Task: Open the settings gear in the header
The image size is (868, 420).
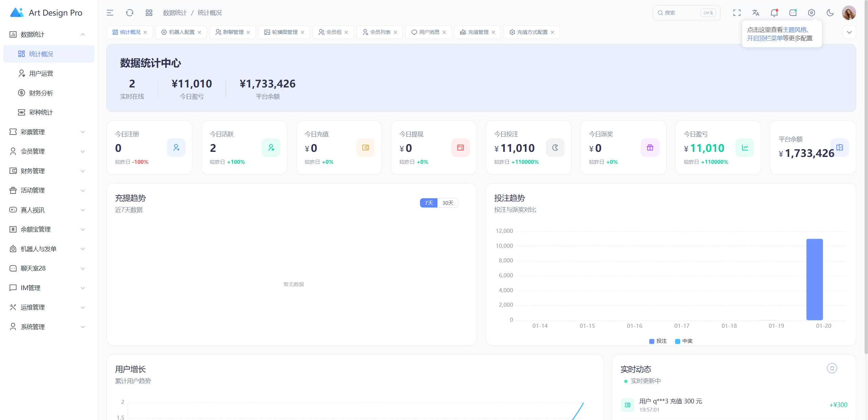Action: point(811,13)
